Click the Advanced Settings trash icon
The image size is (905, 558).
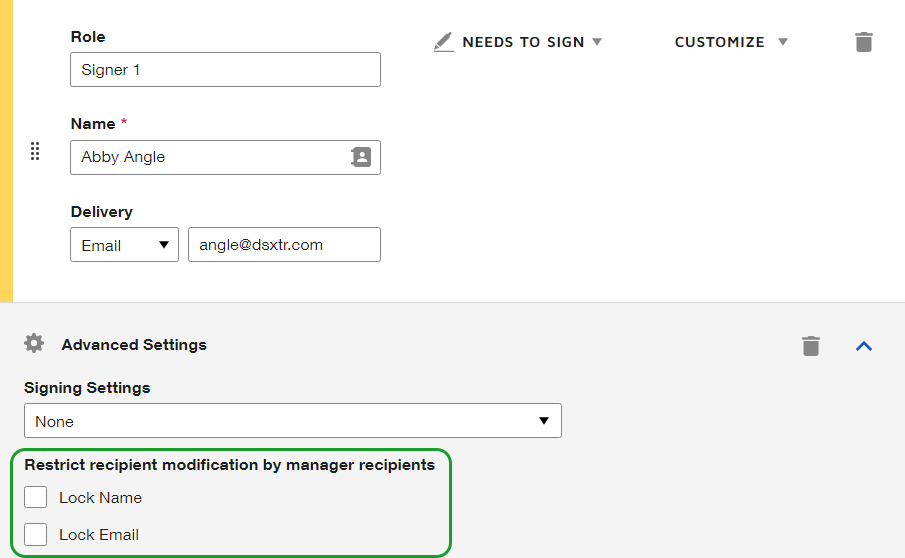(x=811, y=346)
